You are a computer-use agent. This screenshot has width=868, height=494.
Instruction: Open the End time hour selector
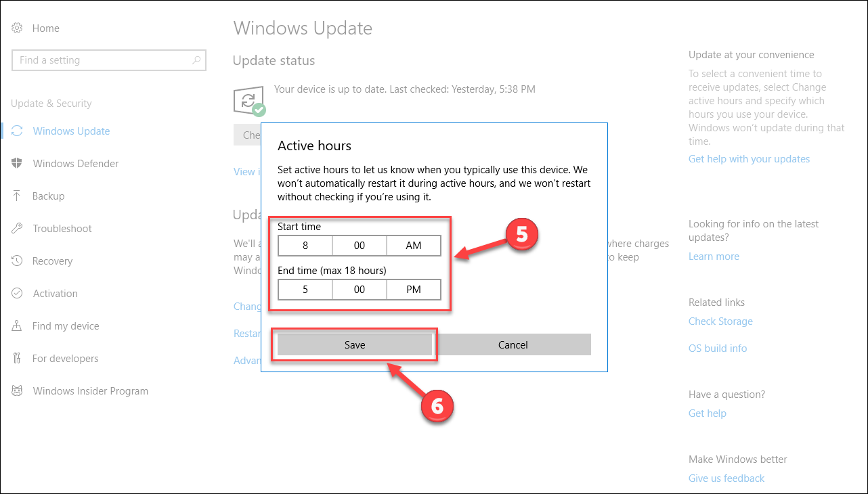tap(305, 290)
